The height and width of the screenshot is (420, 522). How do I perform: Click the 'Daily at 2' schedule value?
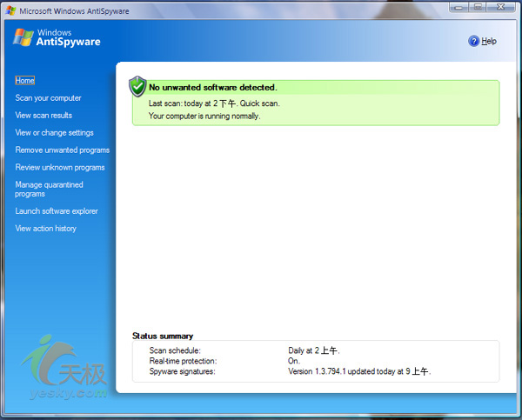314,350
